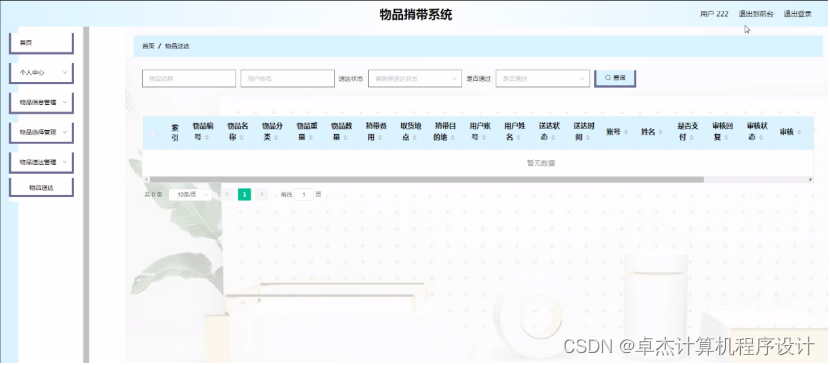Sort by 审核回复 column sort icon
The image size is (830, 365).
726,137
